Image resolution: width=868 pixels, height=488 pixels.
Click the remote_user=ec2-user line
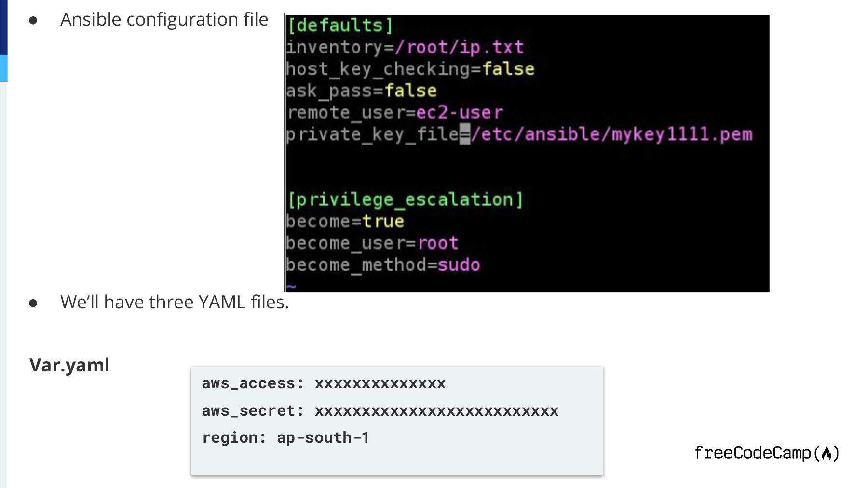[x=395, y=112]
